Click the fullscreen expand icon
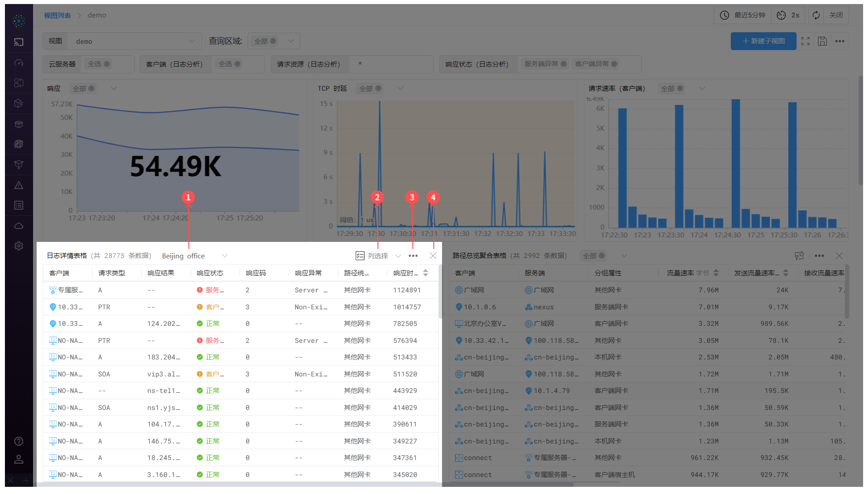868x494 pixels. click(805, 41)
